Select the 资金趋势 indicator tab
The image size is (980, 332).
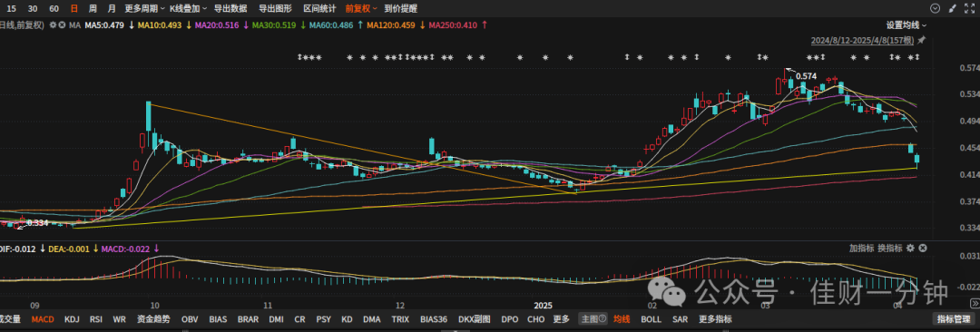[x=153, y=319]
